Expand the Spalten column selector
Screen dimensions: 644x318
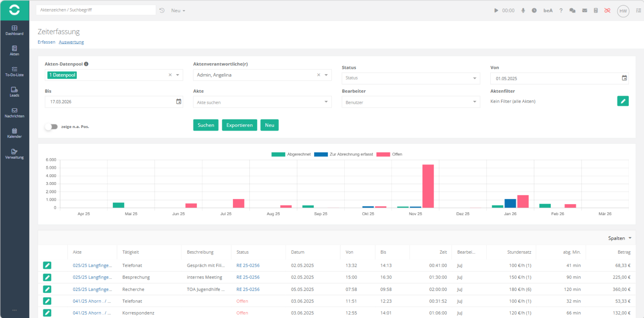point(619,238)
